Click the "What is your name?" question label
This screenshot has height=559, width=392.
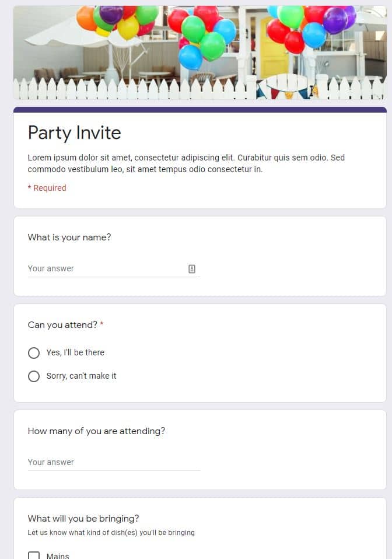[x=69, y=237]
